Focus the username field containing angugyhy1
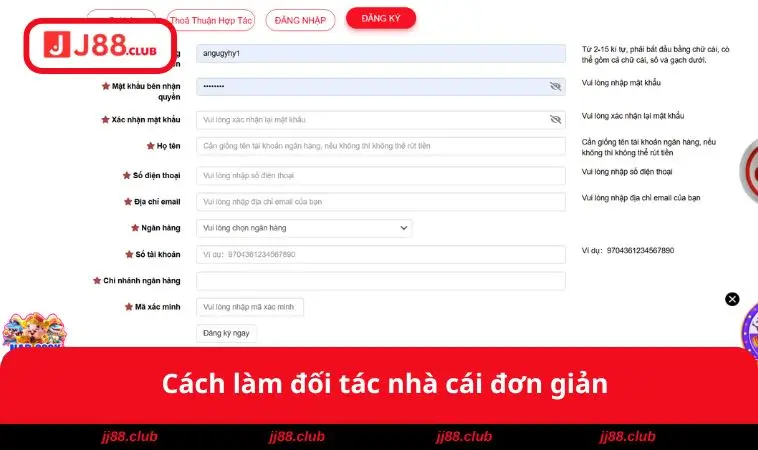The image size is (758, 450). coord(381,54)
